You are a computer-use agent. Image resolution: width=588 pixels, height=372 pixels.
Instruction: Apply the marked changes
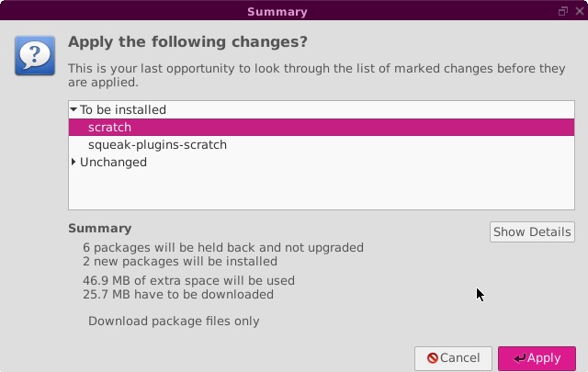pos(537,358)
